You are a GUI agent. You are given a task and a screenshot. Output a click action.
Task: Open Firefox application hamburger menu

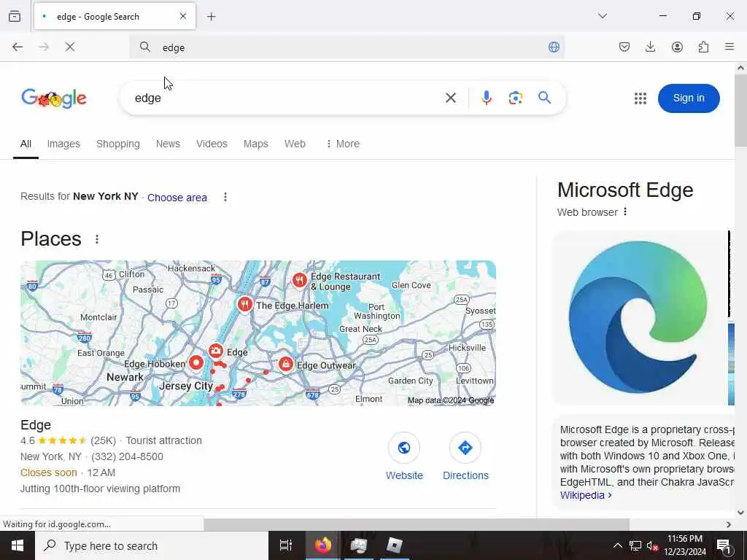click(x=729, y=47)
